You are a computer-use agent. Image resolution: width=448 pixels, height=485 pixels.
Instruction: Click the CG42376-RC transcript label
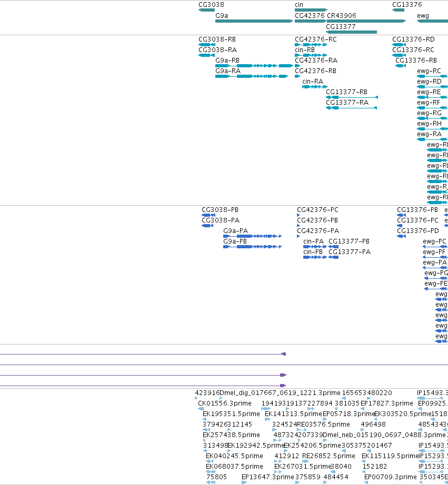[x=316, y=39]
